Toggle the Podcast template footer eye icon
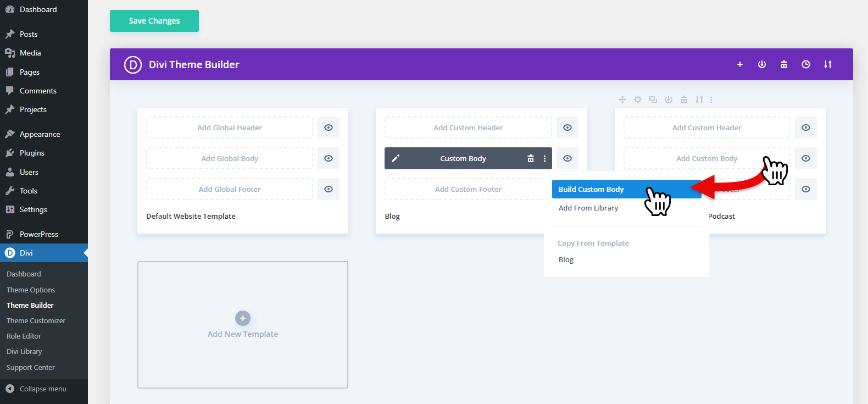The image size is (868, 404). [806, 189]
